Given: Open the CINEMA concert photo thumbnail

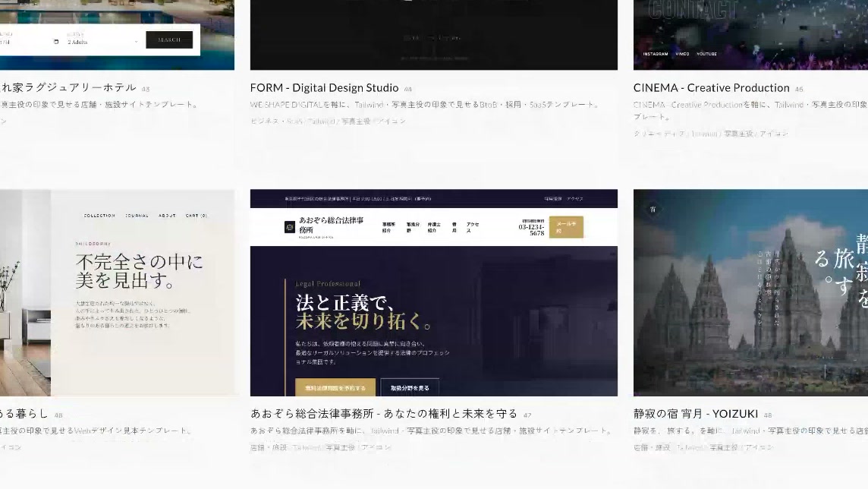Looking at the screenshot, I should pyautogui.click(x=750, y=35).
